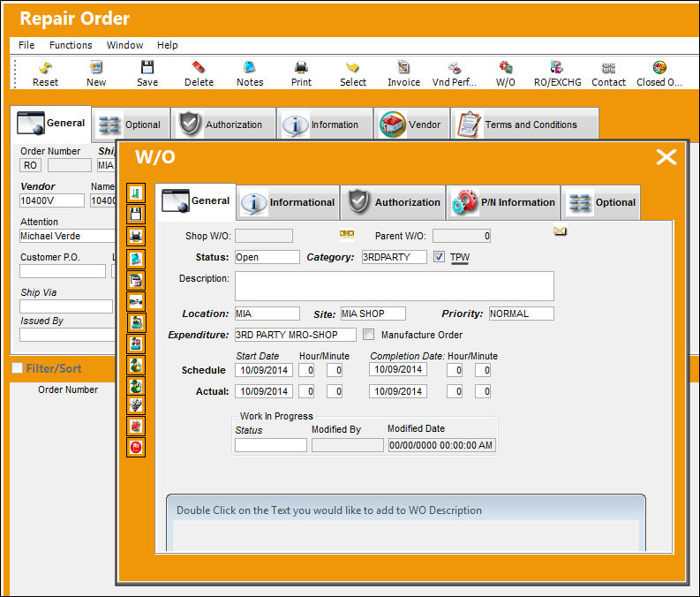
Task: Switch to Repair Order Optional tab
Action: coord(131,125)
